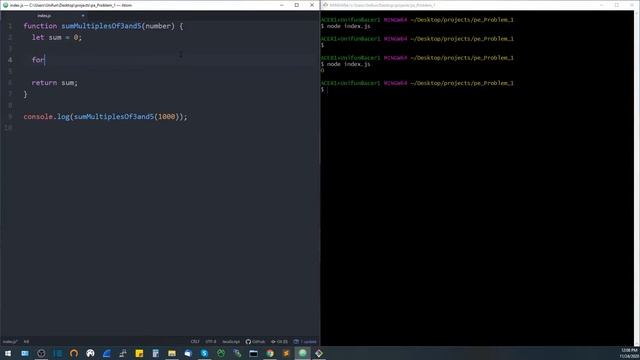
Task: Change JavaScript grammar in status bar
Action: click(231, 342)
